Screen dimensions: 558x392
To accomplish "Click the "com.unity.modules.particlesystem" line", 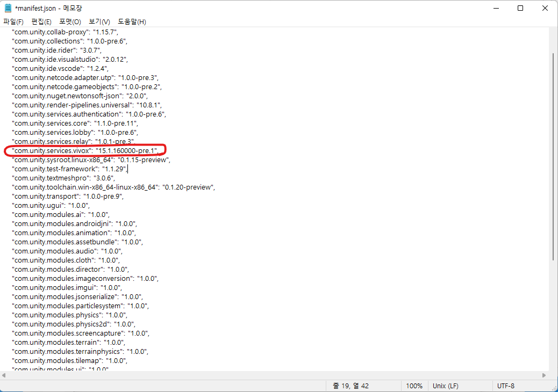I will point(81,306).
